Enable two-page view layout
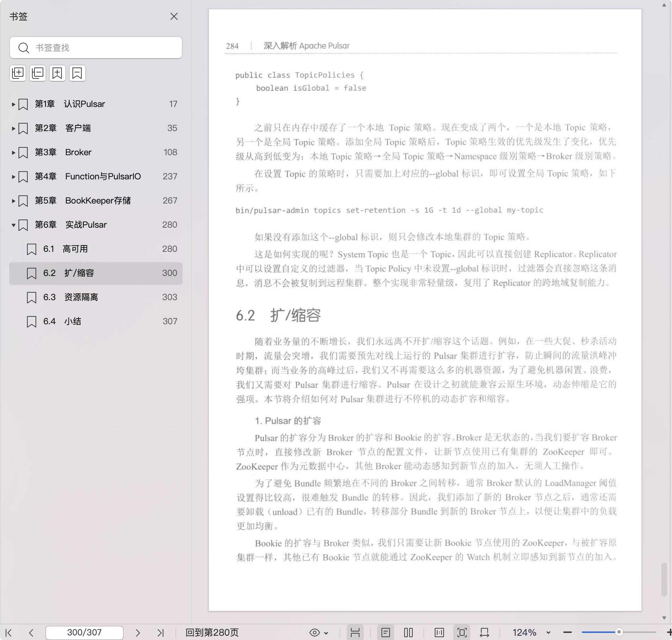Screen dimensions: 672x640 point(408,633)
